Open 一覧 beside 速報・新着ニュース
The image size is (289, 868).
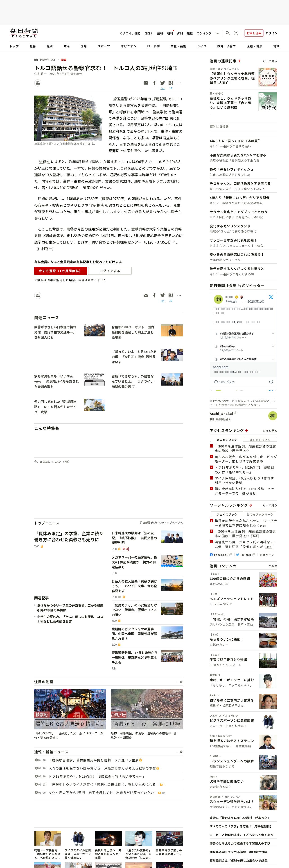(180, 752)
